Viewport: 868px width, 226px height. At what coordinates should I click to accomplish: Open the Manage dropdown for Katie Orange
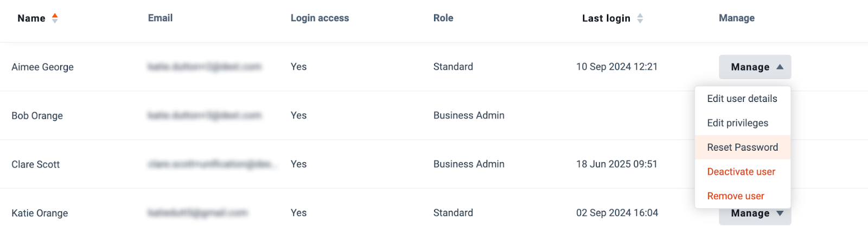point(755,214)
